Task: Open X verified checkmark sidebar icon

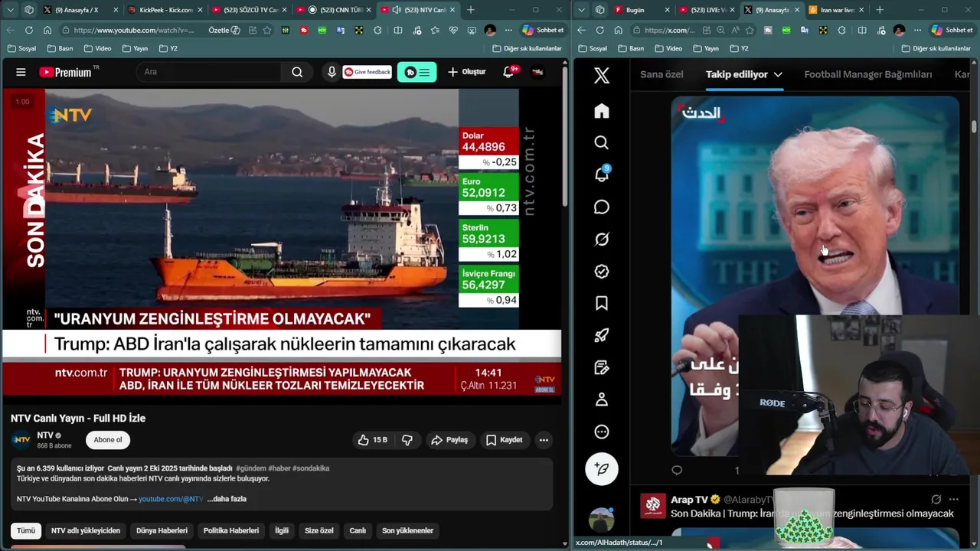Action: [x=602, y=272]
